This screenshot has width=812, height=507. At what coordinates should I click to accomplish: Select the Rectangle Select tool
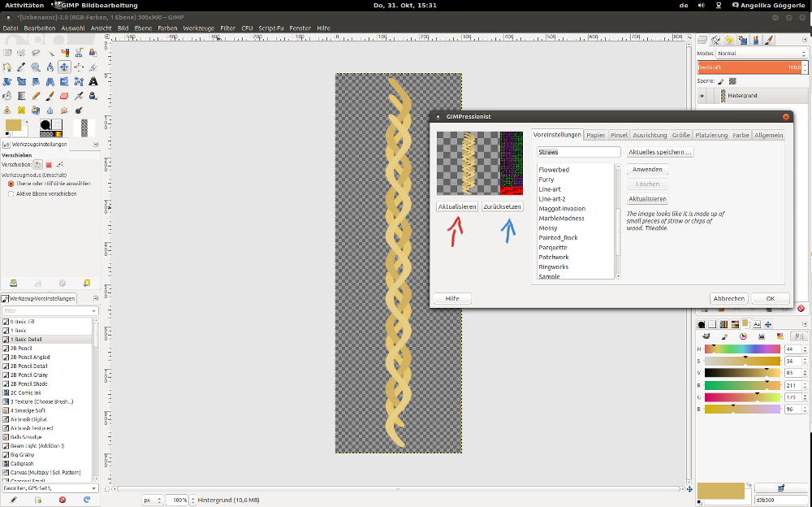[6, 53]
